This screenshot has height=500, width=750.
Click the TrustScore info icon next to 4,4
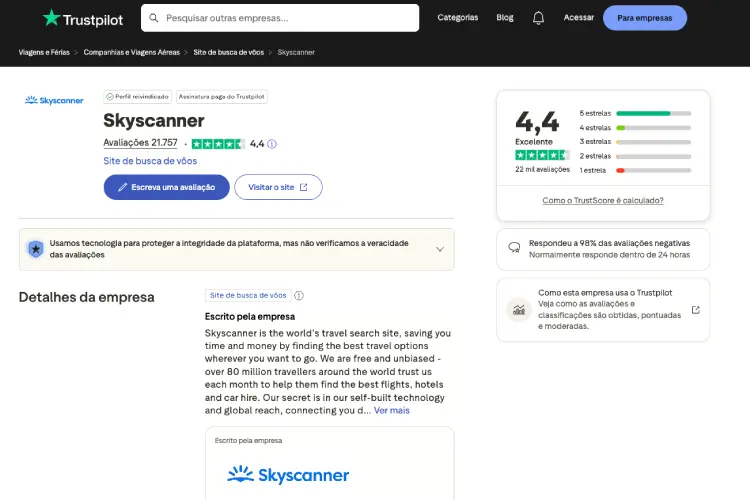click(272, 144)
